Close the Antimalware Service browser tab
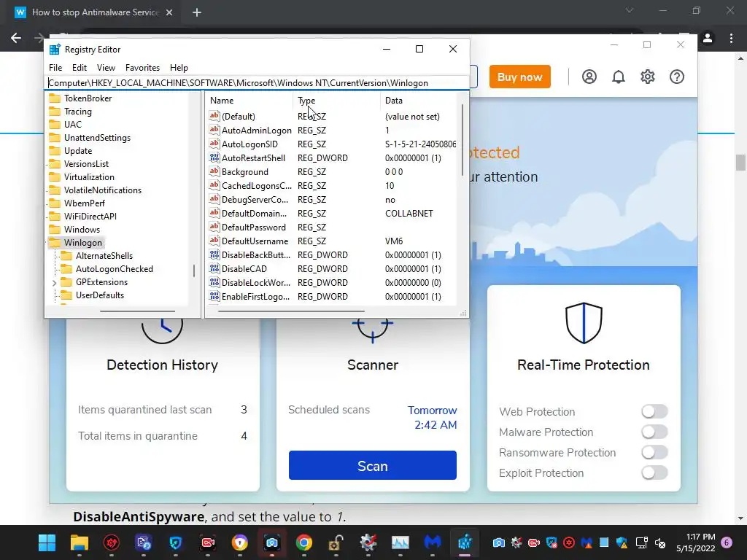The height and width of the screenshot is (560, 747). 169,12
